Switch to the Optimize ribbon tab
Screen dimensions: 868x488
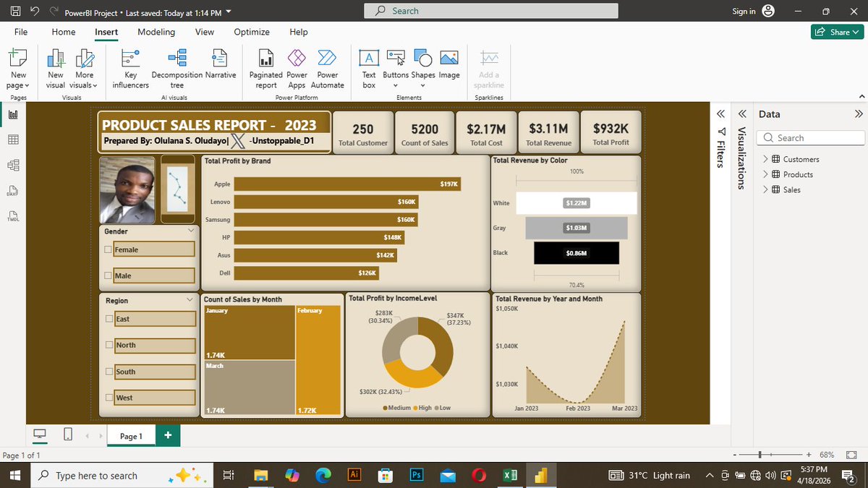(x=252, y=32)
